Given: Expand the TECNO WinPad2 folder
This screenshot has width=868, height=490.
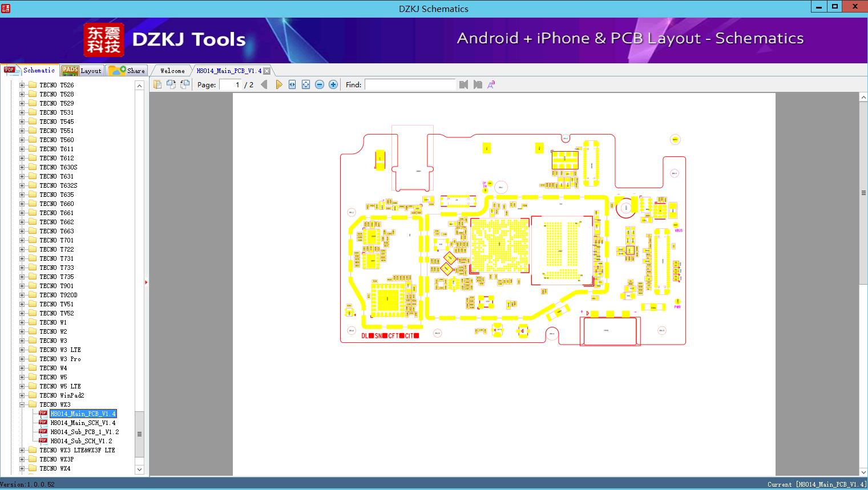Looking at the screenshot, I should click(x=22, y=395).
